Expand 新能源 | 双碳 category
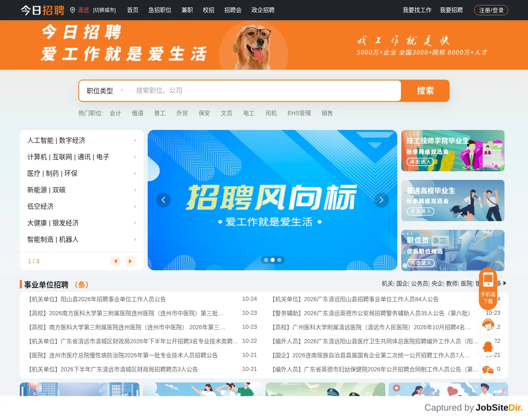The image size is (528, 420). tap(82, 190)
